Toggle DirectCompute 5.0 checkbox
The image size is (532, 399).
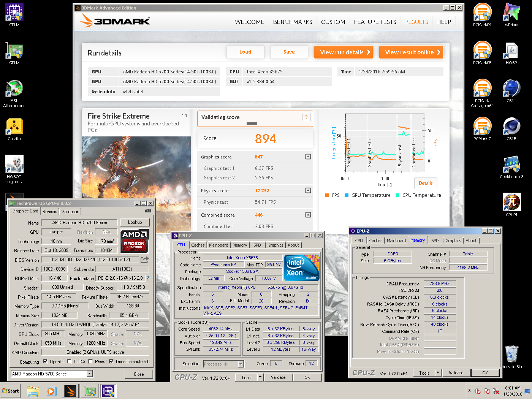point(111,362)
